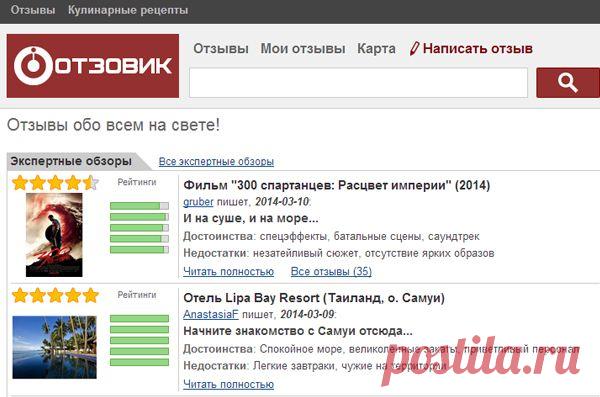Open the gruber author profile

click(198, 202)
